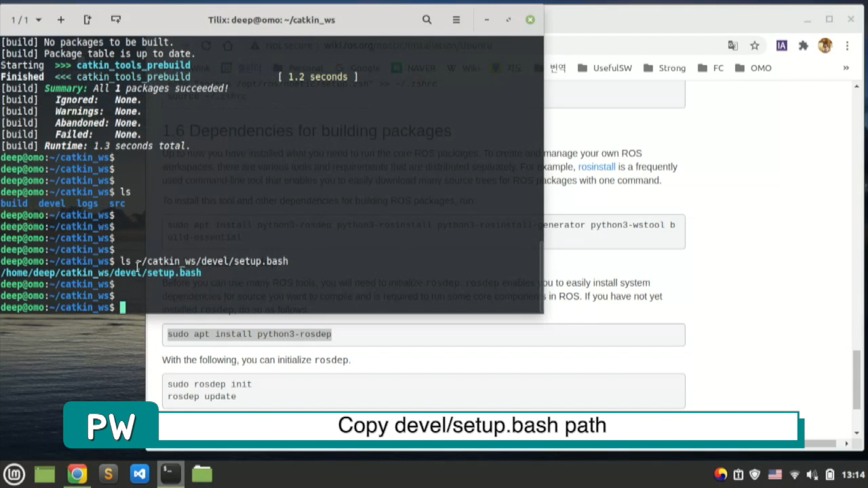This screenshot has width=868, height=488.
Task: Open Sublime Text from the taskbar
Action: click(x=108, y=474)
